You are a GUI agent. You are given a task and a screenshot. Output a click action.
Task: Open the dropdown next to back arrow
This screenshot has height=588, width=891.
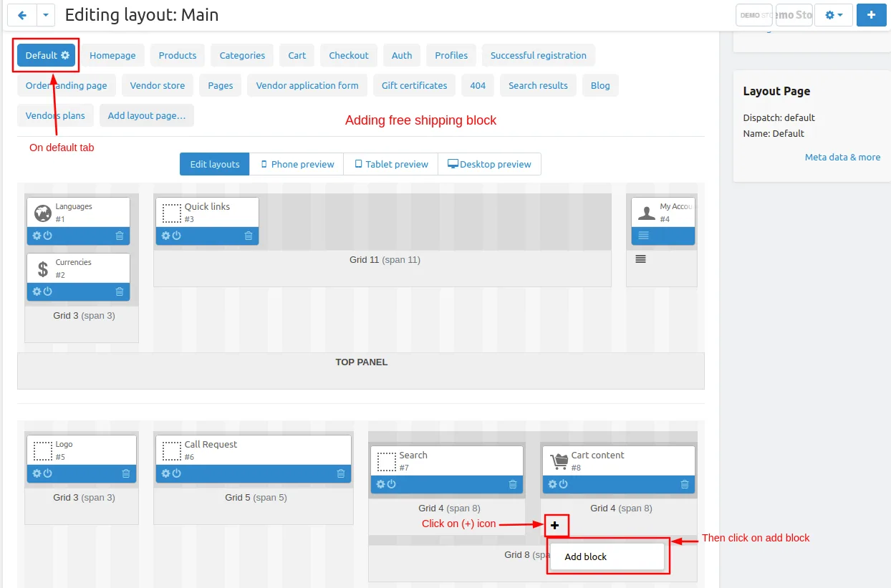45,14
